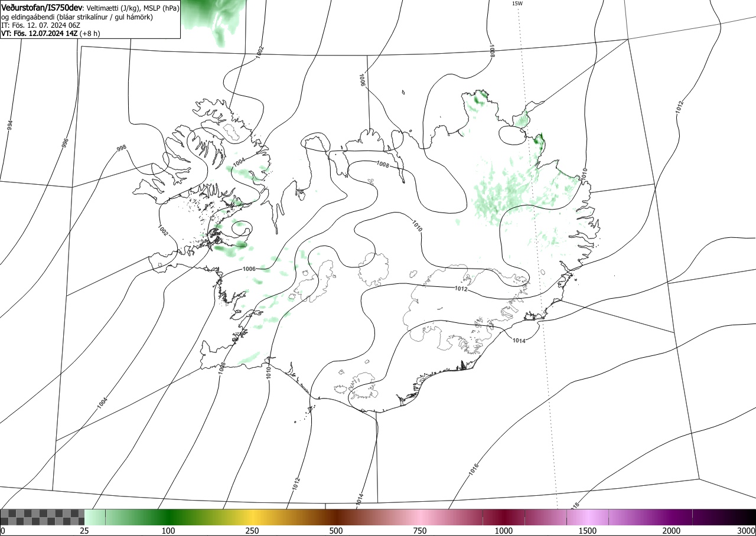Click the 100 value on the color scale
This screenshot has height=536, width=756.
coord(168,531)
